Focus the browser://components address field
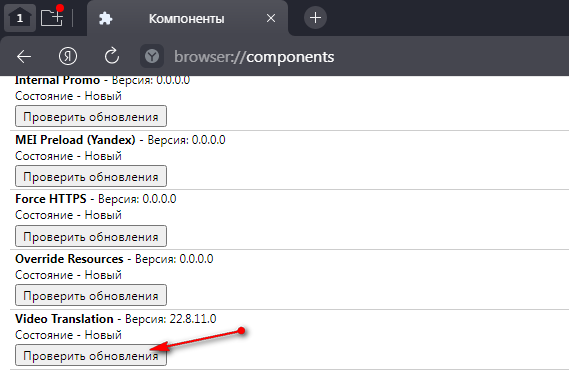Screen dimensions: 569x372 click(x=254, y=57)
